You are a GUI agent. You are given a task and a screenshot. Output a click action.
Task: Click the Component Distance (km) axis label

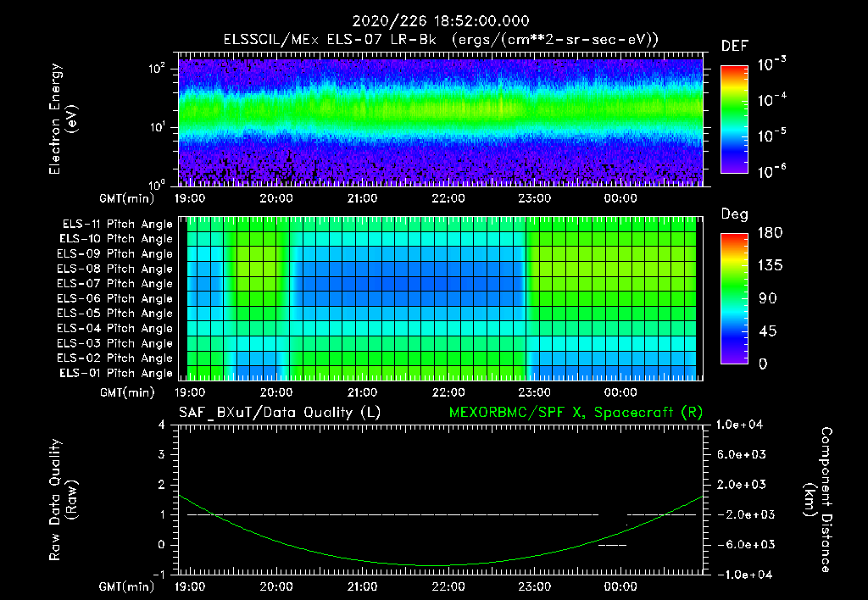818,500
